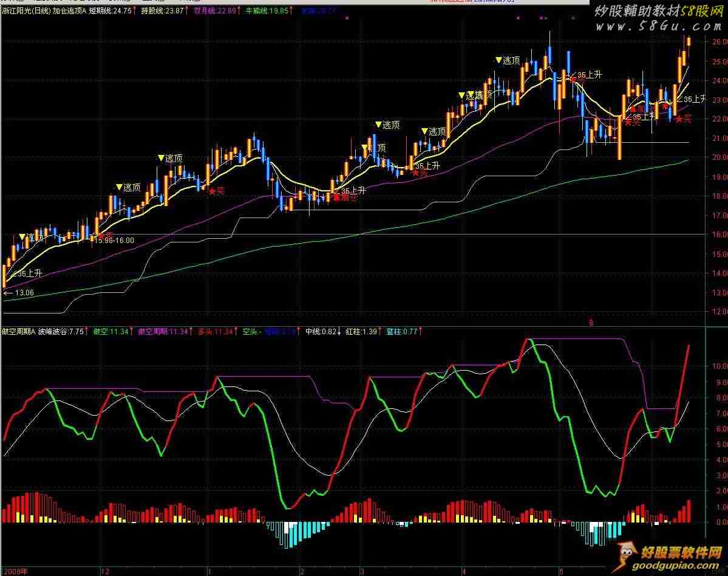Click the arrow pointing to 13.06 low
The height and width of the screenshot is (576, 728).
(7, 292)
